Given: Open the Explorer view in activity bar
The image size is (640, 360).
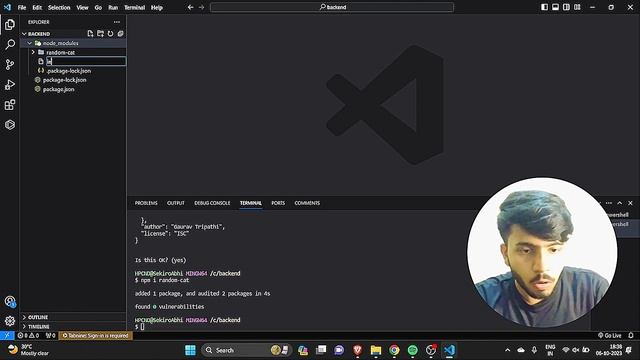Looking at the screenshot, I should coord(10,24).
